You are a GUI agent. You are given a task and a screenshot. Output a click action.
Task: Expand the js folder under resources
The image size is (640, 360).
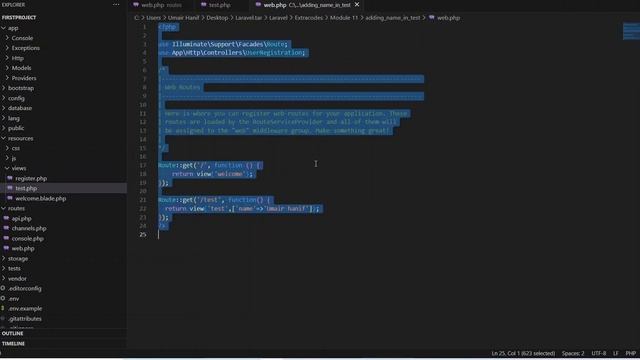pyautogui.click(x=14, y=158)
